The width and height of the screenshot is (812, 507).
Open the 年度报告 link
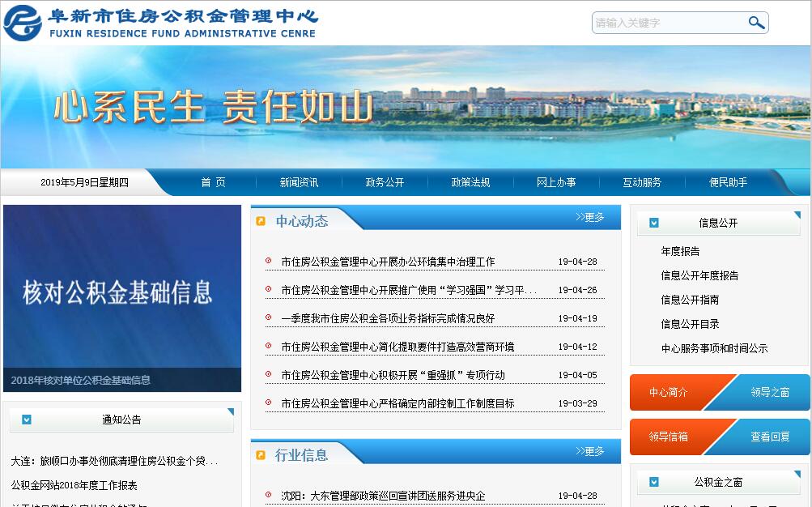[680, 251]
